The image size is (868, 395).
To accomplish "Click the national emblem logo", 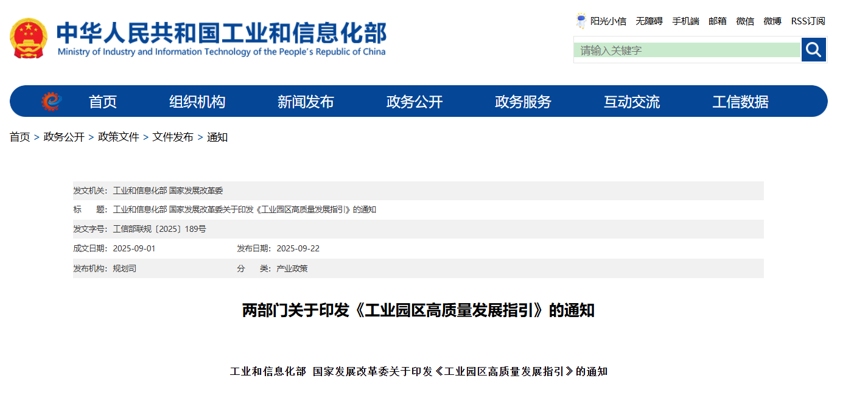I will (28, 38).
